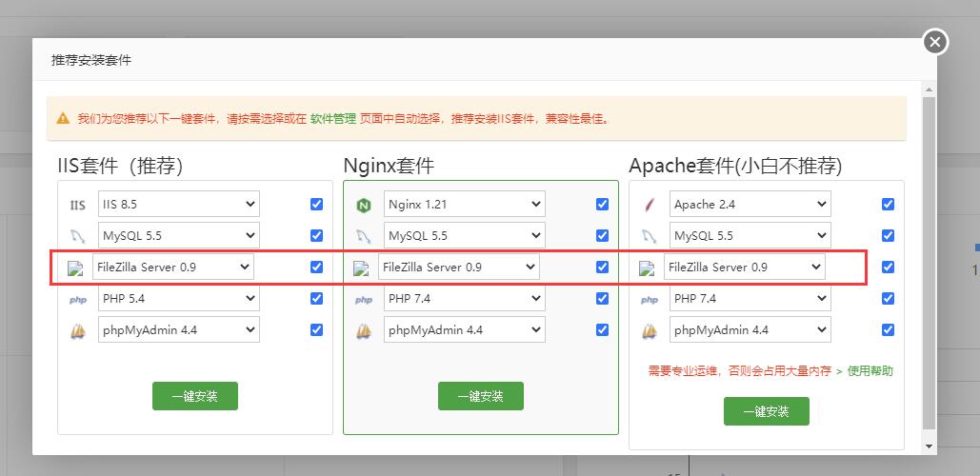The image size is (980, 476).
Task: Click the MySQL dolphin icon in the Apache suite
Action: pyautogui.click(x=650, y=236)
